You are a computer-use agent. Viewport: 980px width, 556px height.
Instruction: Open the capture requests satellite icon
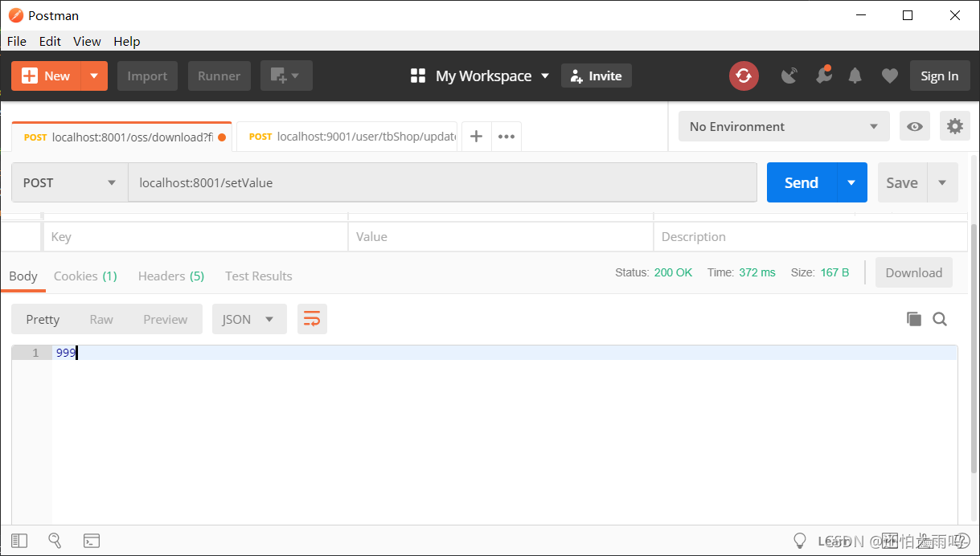(x=789, y=76)
